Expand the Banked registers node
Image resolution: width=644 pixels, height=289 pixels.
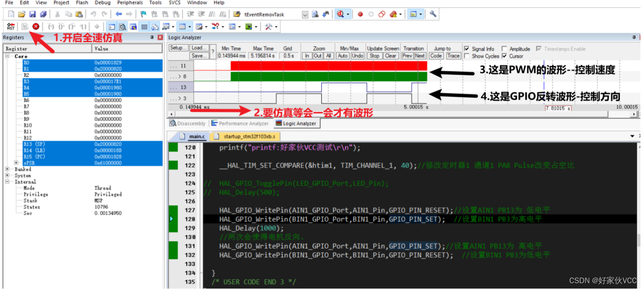pyautogui.click(x=8, y=170)
